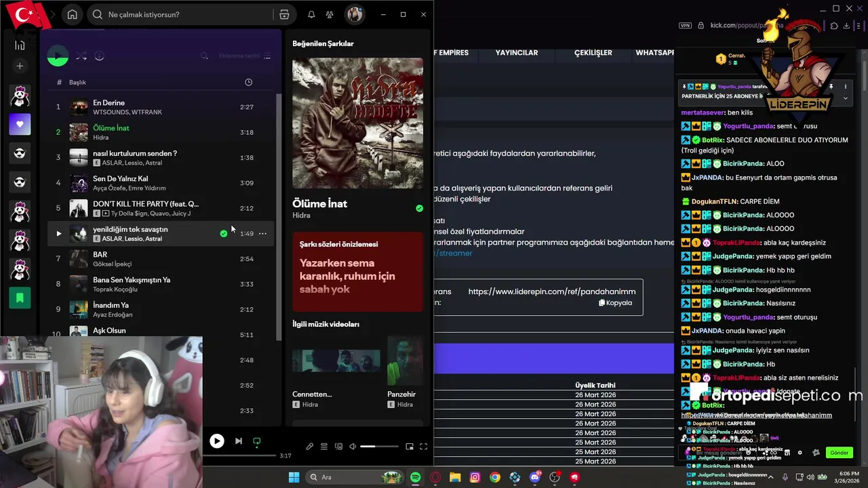The width and height of the screenshot is (868, 488).
Task: Mute audio with the speaker icon
Action: [x=353, y=447]
